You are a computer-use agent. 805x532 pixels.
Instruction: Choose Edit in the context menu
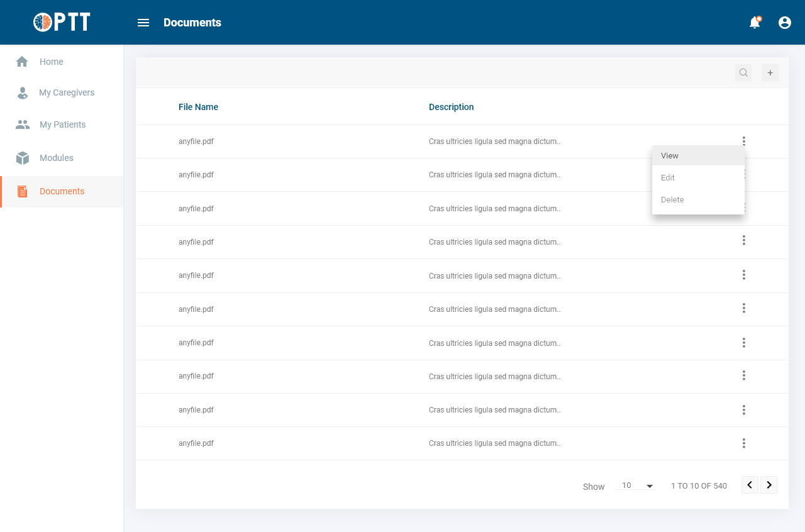(x=668, y=178)
